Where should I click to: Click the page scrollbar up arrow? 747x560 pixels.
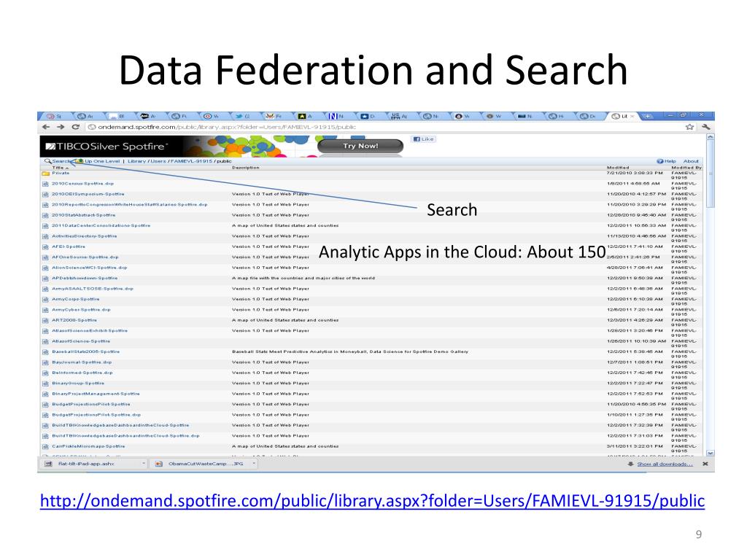(x=710, y=137)
